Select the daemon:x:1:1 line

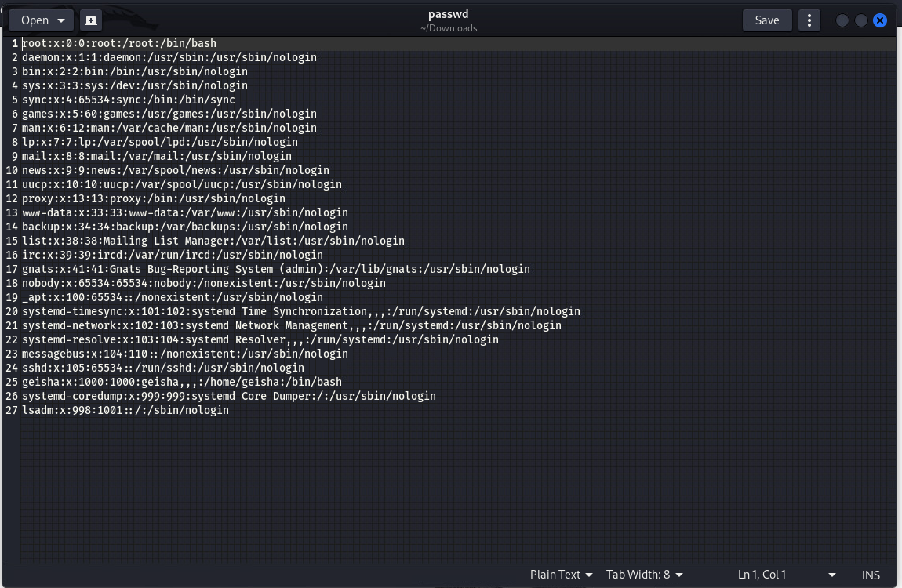(x=169, y=57)
